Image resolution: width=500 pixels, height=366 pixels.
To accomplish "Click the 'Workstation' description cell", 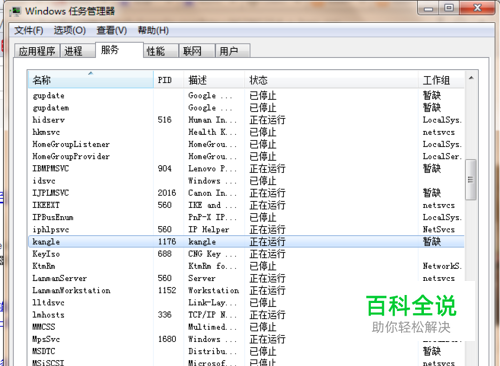I will (x=213, y=290).
